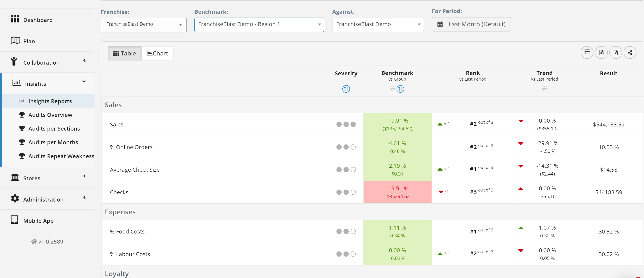Sort by Severity using its sort icon
Screen dimensions: 644x278
346,89
